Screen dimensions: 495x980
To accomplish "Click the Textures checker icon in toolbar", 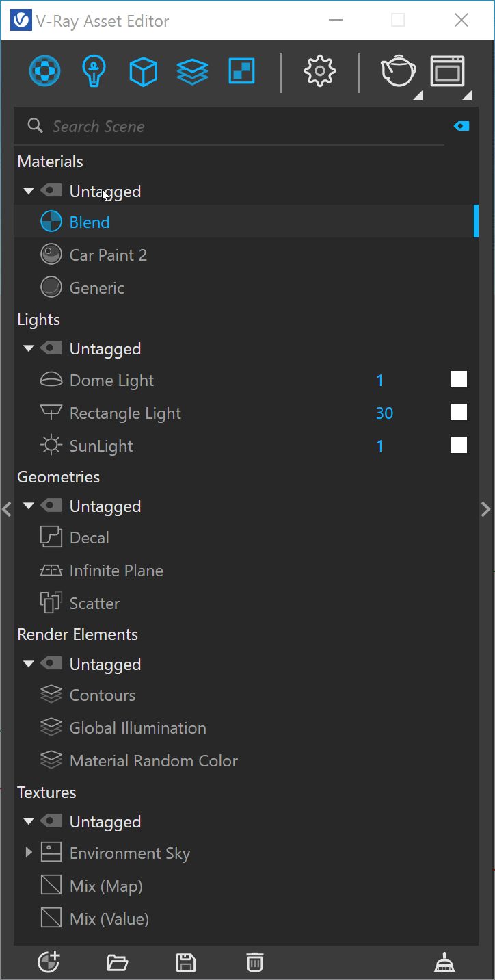I will tap(242, 71).
